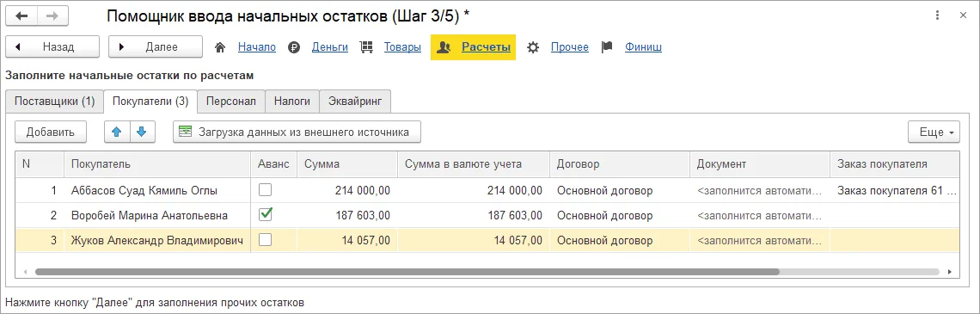Uncheck Аванс for Воробей Марина Анатольевна

[x=266, y=214]
